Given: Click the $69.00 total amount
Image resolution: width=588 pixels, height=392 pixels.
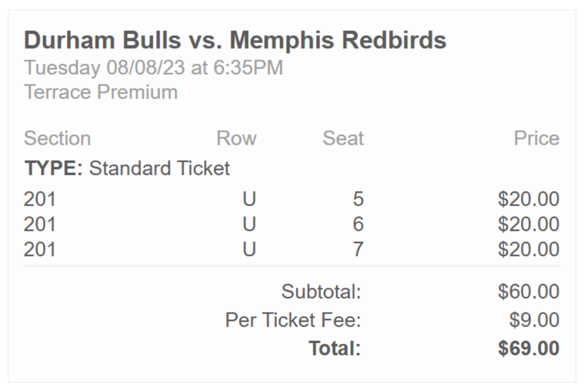Looking at the screenshot, I should [529, 348].
